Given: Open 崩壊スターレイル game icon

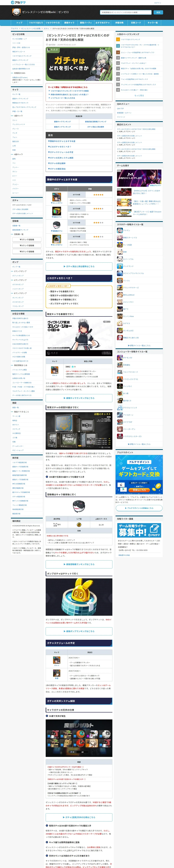Looking at the screenshot, I should pos(120,238).
